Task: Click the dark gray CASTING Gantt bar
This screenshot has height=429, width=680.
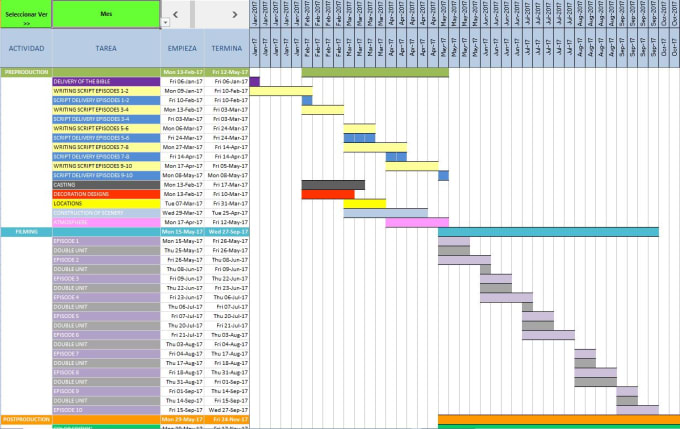Action: coord(333,185)
